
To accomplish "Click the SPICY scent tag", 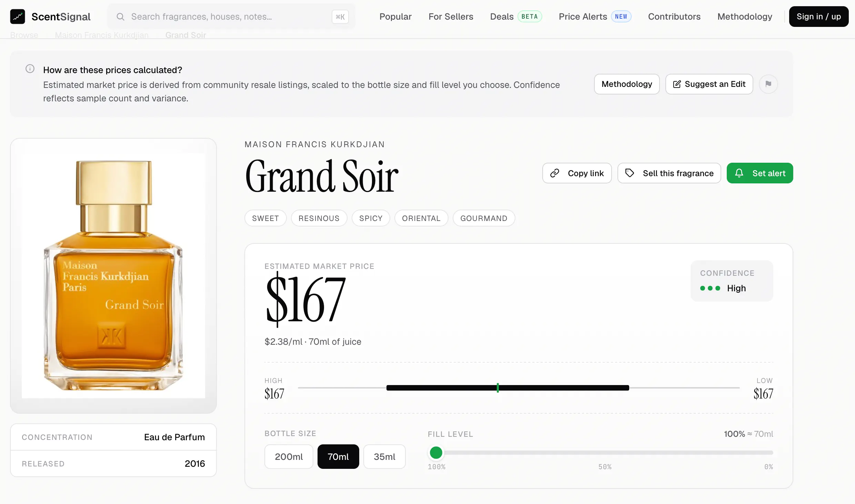I will coord(371,218).
